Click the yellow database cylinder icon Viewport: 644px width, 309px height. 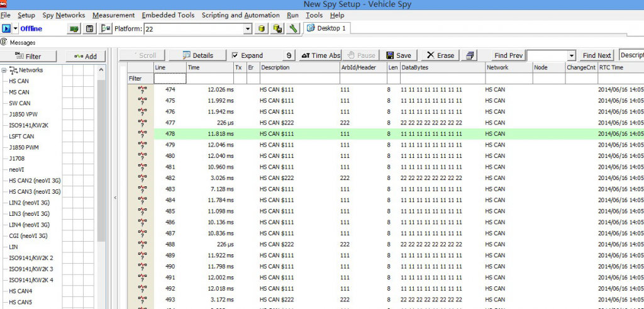262,29
